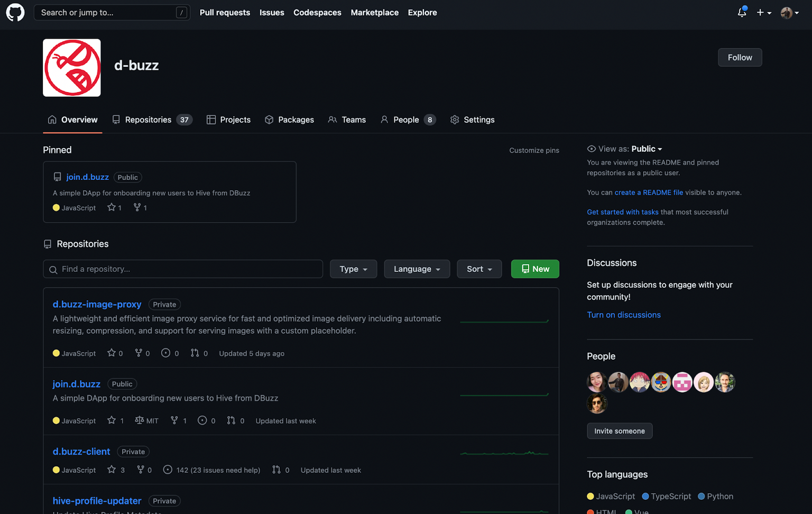The width and height of the screenshot is (812, 514).
Task: Open d.buzz-image-proxy repository
Action: click(97, 304)
